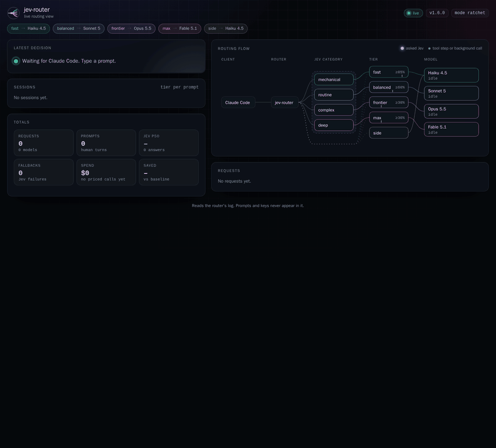The width and height of the screenshot is (496, 448).
Task: Click the ROUTING FLOW panel heading
Action: 234,49
